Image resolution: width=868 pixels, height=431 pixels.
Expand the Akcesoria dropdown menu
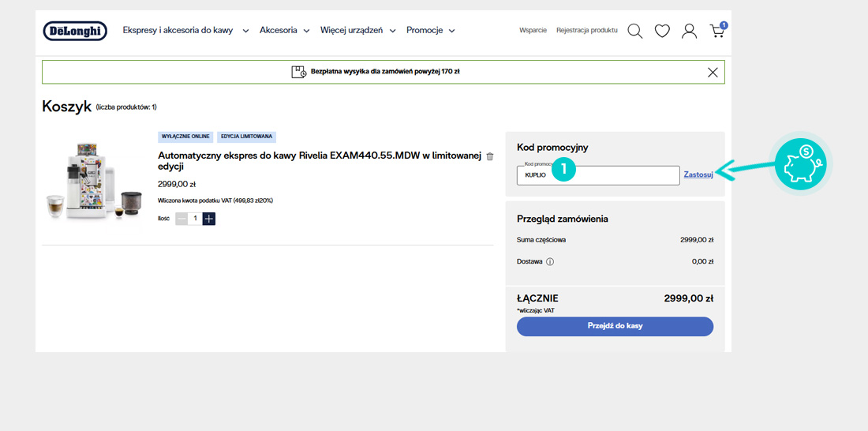click(x=284, y=31)
